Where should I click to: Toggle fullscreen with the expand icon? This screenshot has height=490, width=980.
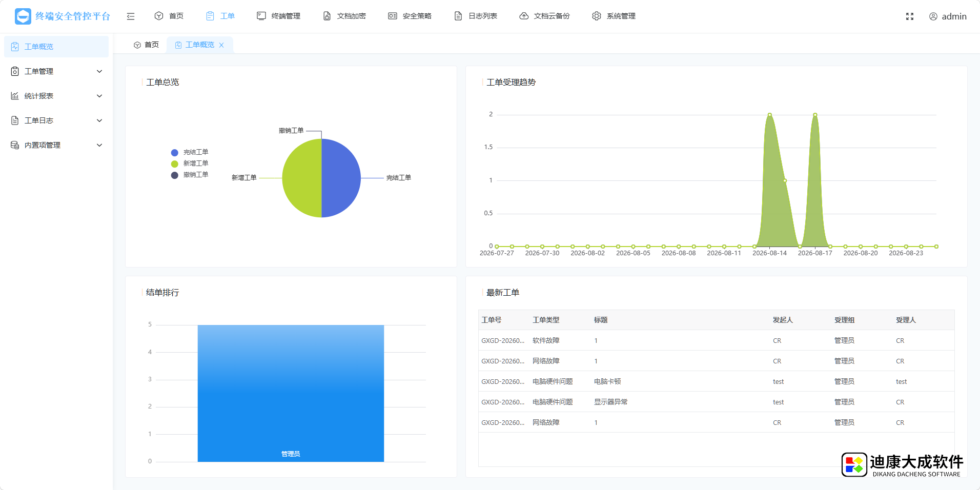[x=910, y=16]
